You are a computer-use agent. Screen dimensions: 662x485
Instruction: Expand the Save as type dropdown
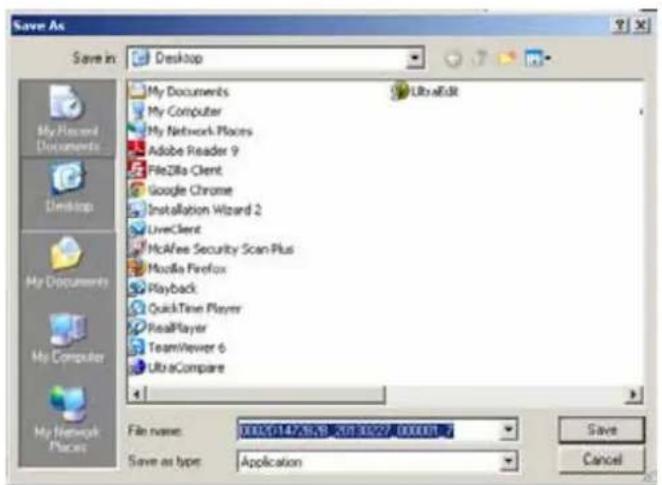pos(508,461)
